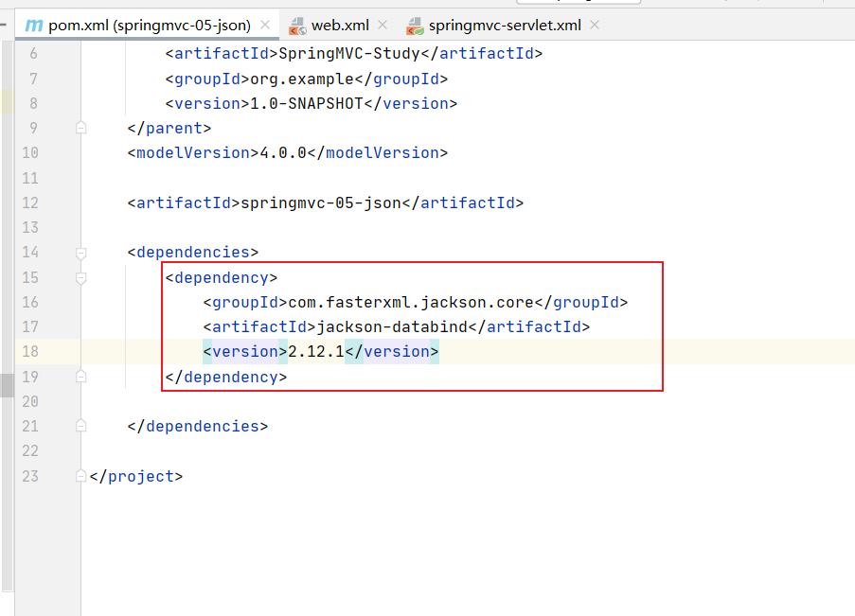Viewport: 855px width, 616px height.
Task: Select the pom.xml (springmvc-05-json) tab
Action: click(x=151, y=26)
